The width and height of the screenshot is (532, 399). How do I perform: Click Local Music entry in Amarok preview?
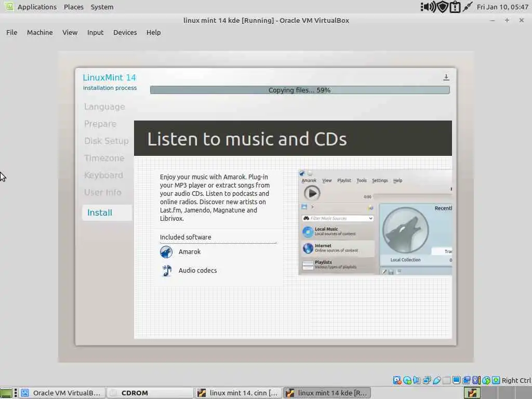coord(338,231)
